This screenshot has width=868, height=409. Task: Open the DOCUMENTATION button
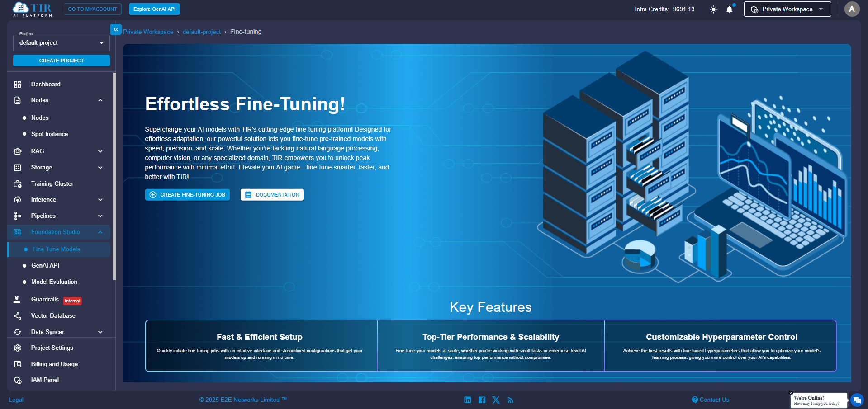pyautogui.click(x=272, y=195)
